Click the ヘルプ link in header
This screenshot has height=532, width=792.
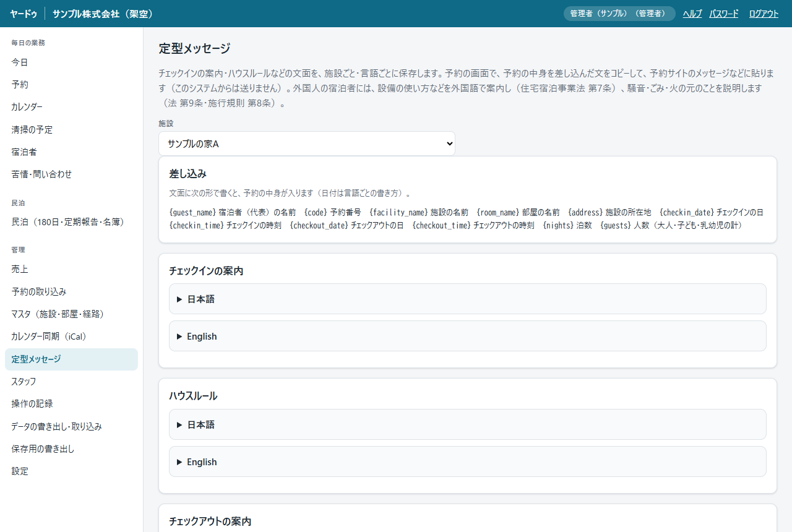(692, 14)
